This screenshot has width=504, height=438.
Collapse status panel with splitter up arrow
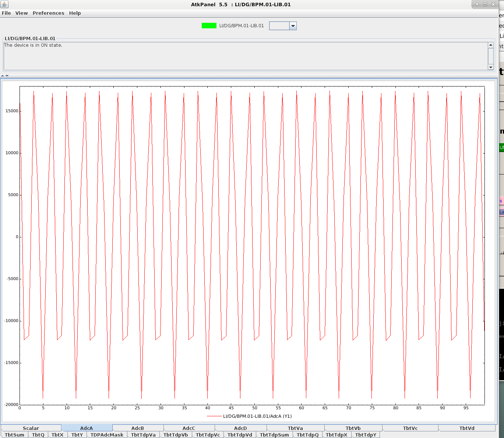tap(3, 76)
